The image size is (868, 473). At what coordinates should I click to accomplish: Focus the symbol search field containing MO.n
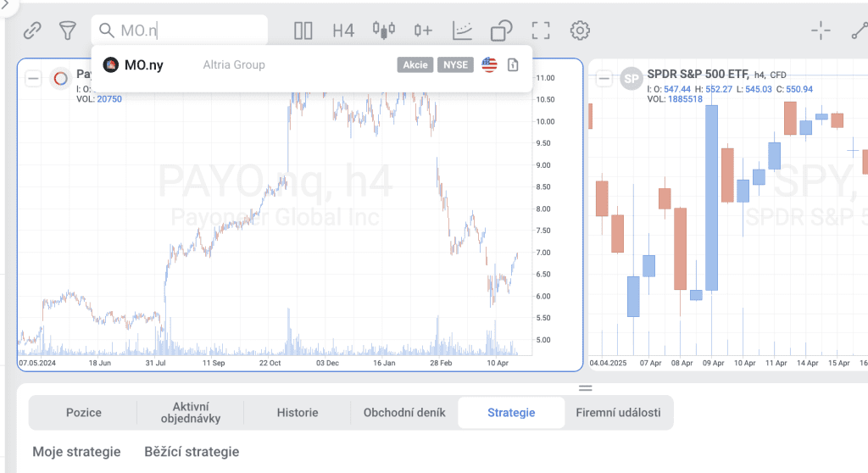pos(180,30)
